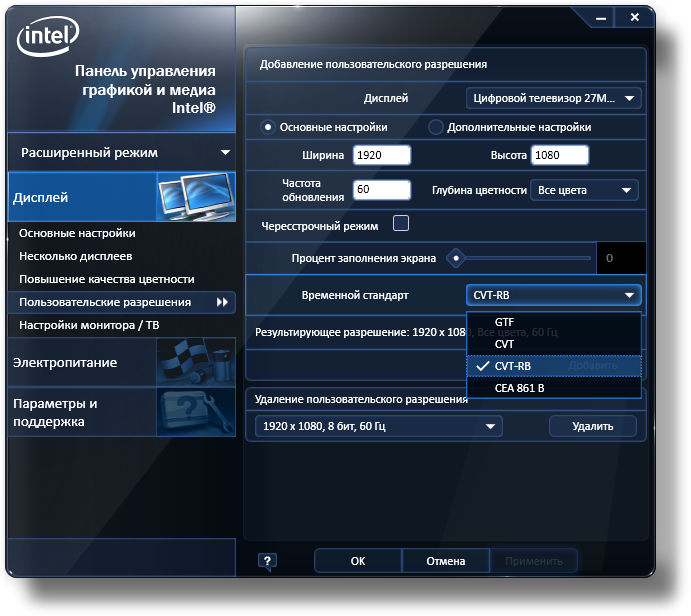Open the Глубина цветности dropdown
The height and width of the screenshot is (616, 691).
click(x=584, y=190)
